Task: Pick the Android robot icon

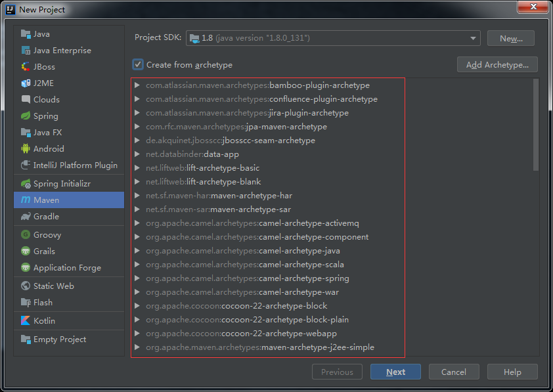Action: 26,149
